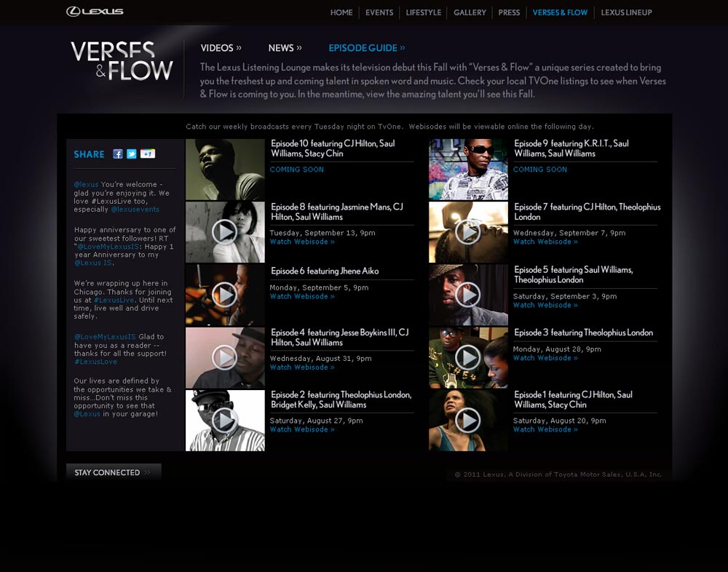Click Episode 8 featuring Jasmine Mans title

coord(337,212)
